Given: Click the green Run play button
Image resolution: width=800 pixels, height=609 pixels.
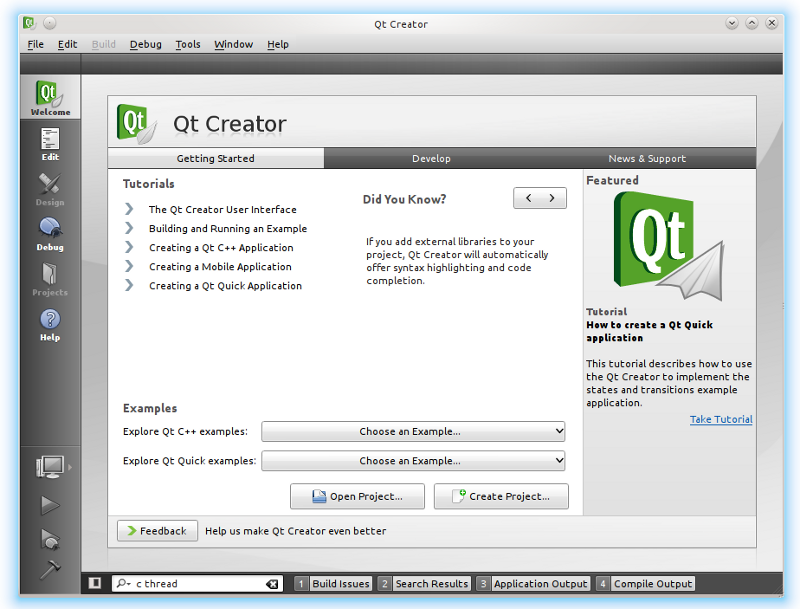Looking at the screenshot, I should [x=50, y=506].
